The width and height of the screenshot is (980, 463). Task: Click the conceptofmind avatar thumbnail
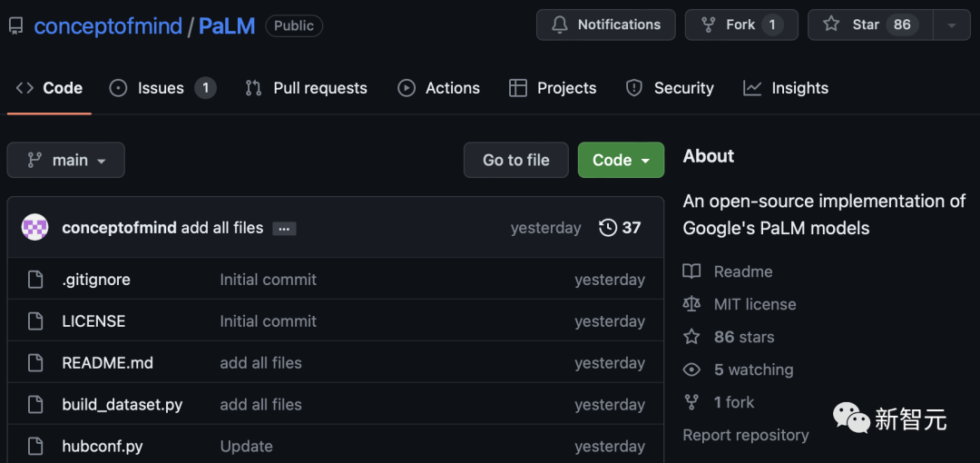point(34,228)
